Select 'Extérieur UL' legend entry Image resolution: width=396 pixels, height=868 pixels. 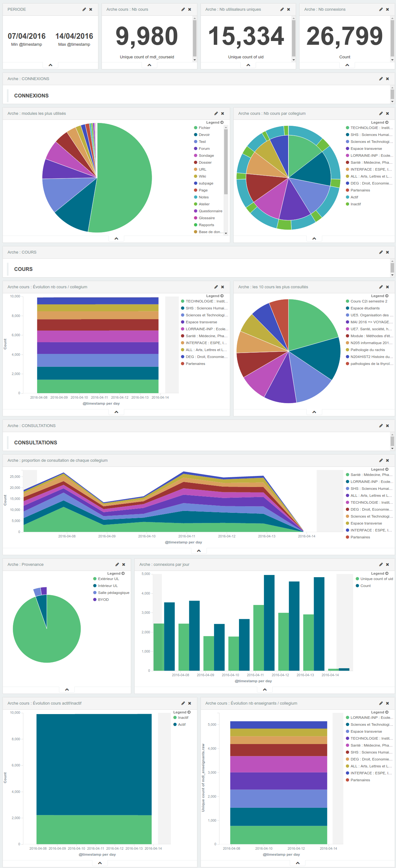tap(108, 579)
